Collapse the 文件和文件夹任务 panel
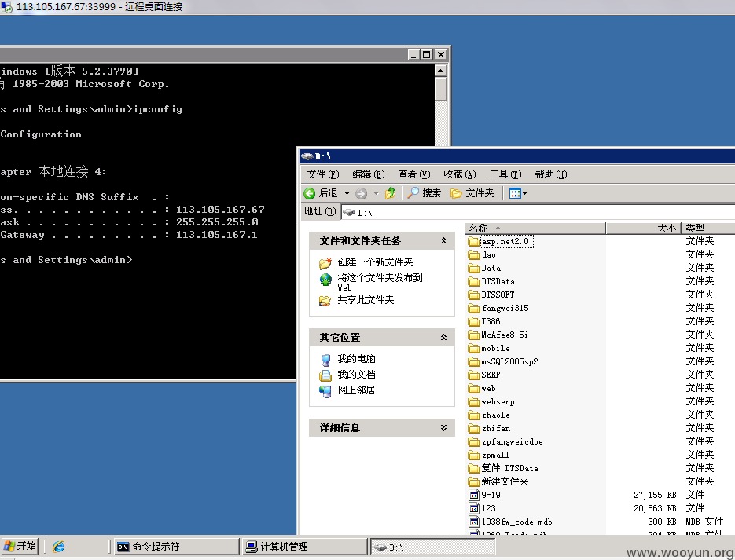 click(x=443, y=240)
